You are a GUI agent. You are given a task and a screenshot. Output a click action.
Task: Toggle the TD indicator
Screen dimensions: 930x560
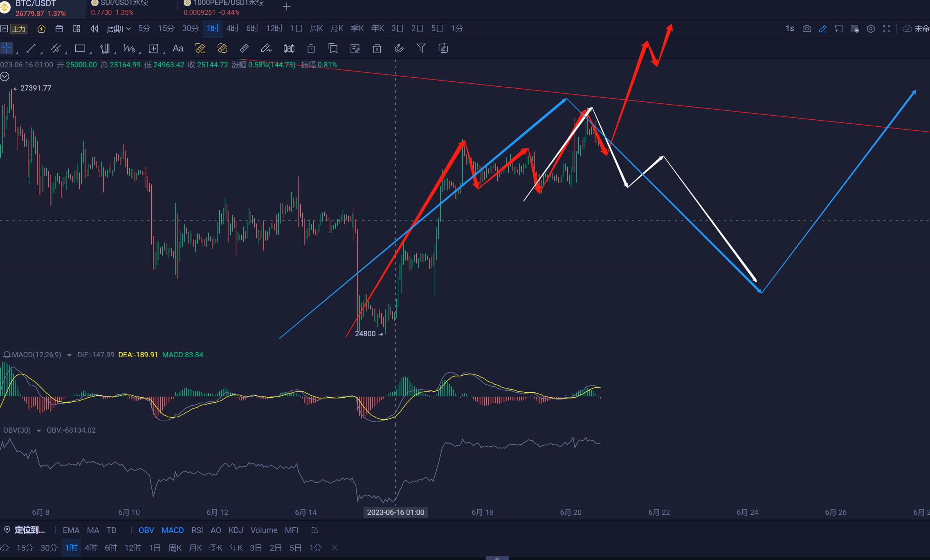111,530
